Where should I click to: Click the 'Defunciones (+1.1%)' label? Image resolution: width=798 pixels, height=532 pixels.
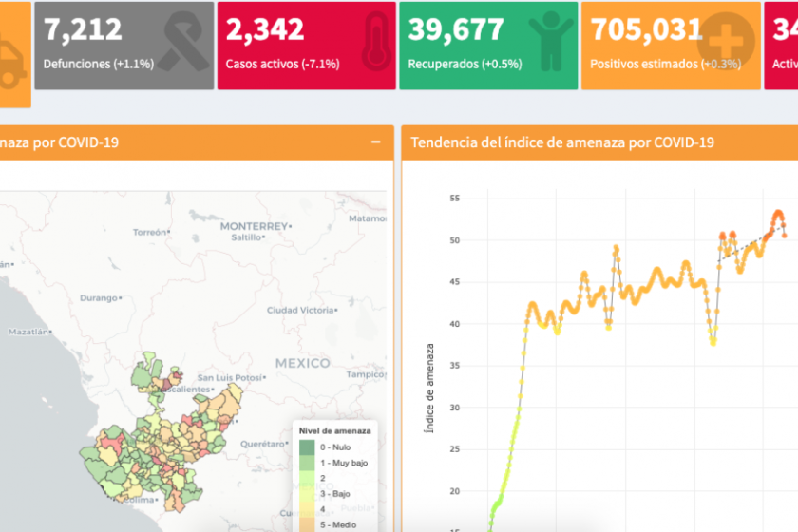(x=98, y=65)
